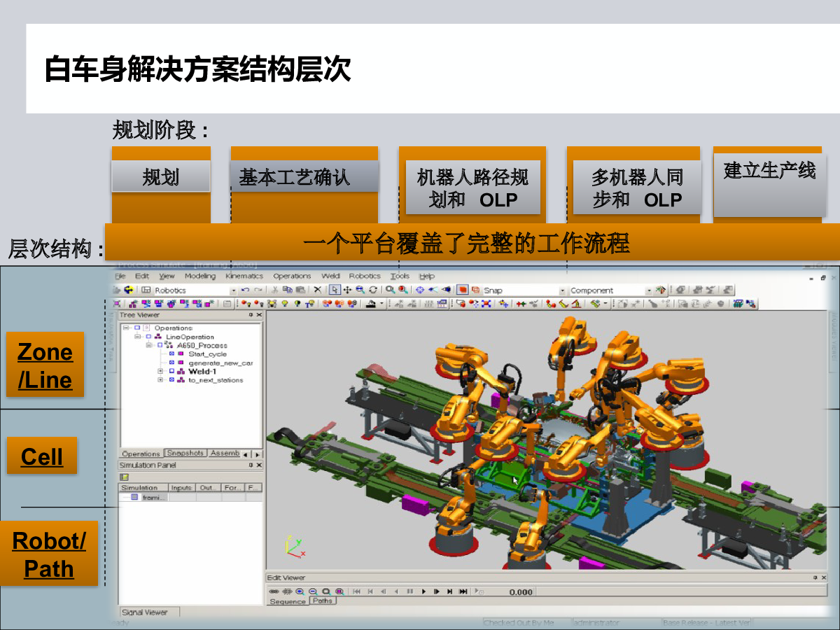Image resolution: width=840 pixels, height=630 pixels.
Task: Click the Paste clipboard icon
Action: point(300,290)
